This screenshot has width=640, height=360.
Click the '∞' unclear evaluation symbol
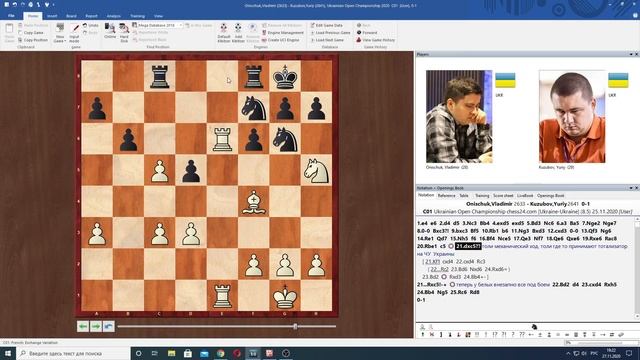pos(567,335)
